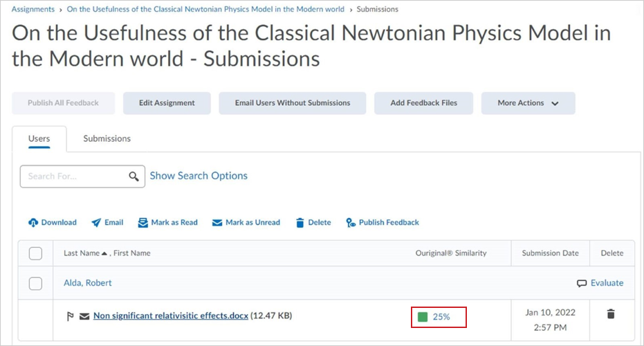
Task: Click the Publish Feedback icon
Action: [351, 223]
